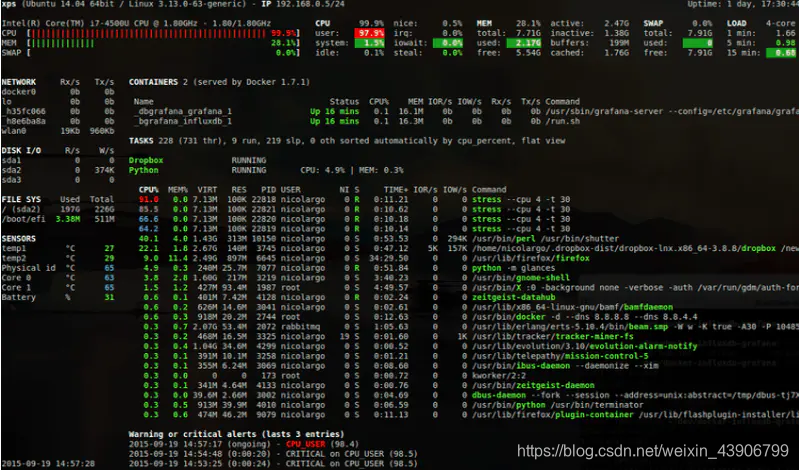799x470 pixels.
Task: Select the tracker-miner-fs process
Action: click(x=553, y=336)
